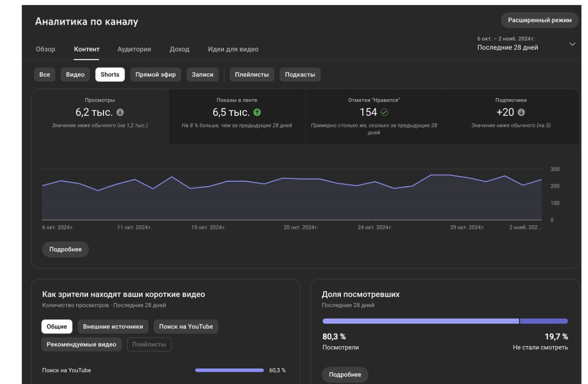Select the Все content filter chip
The width and height of the screenshot is (588, 384).
click(45, 74)
